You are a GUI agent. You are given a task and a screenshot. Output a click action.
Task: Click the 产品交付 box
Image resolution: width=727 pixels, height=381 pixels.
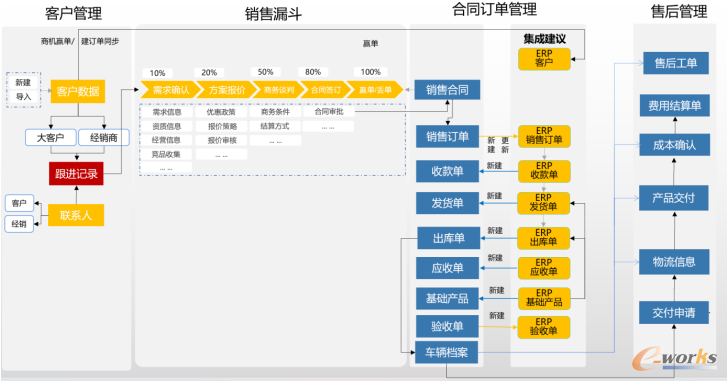[x=674, y=198]
